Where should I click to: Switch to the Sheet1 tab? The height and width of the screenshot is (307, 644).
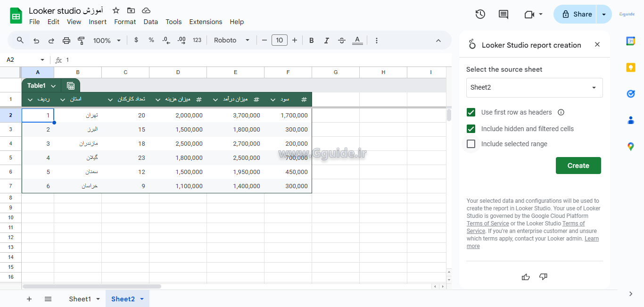80,299
